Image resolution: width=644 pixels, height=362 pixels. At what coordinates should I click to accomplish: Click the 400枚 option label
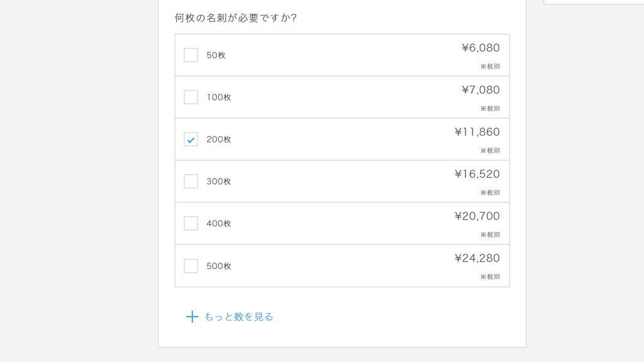pyautogui.click(x=219, y=223)
